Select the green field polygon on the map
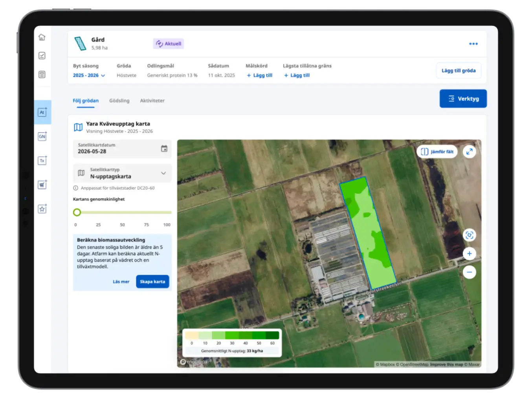This screenshot has width=532, height=399. [368, 233]
